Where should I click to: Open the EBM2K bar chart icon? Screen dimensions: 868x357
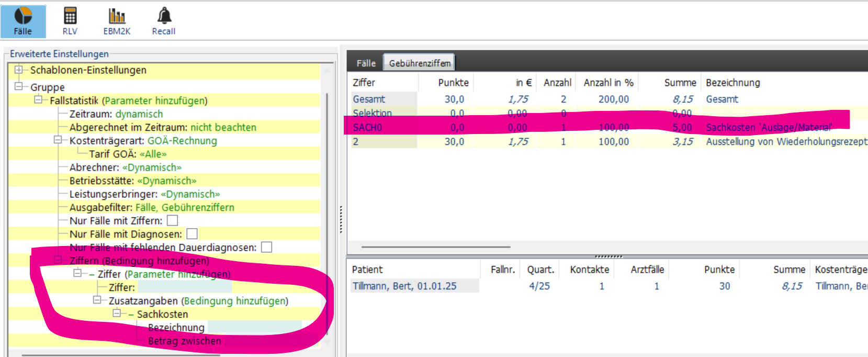[x=117, y=21]
